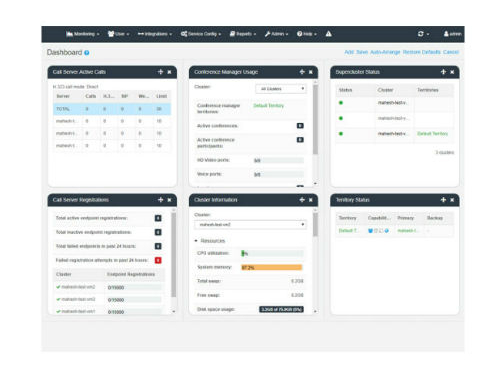The height and width of the screenshot is (378, 504).
Task: Click the primary cluster link in Territory Status
Action: pyautogui.click(x=407, y=231)
